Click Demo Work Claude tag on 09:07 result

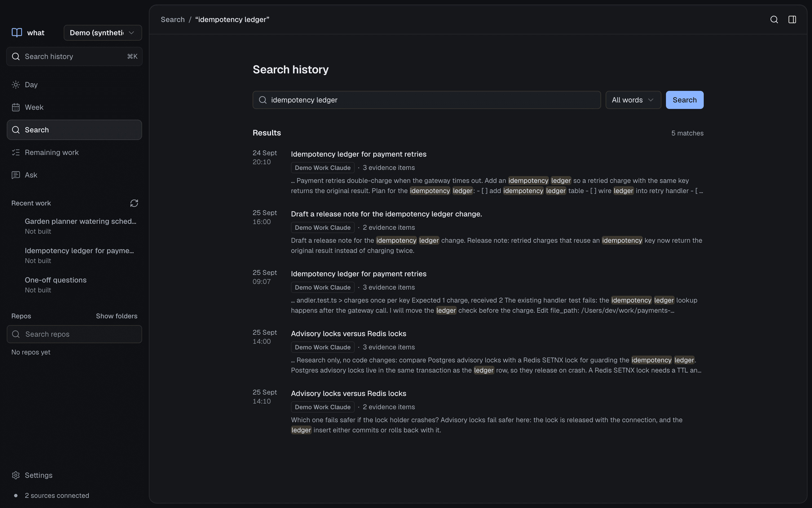click(x=323, y=287)
